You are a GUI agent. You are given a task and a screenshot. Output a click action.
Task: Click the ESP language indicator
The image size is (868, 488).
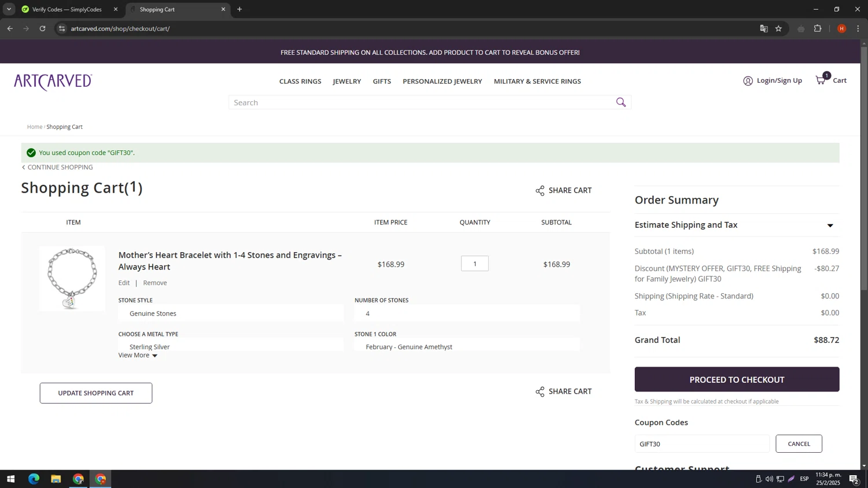804,479
